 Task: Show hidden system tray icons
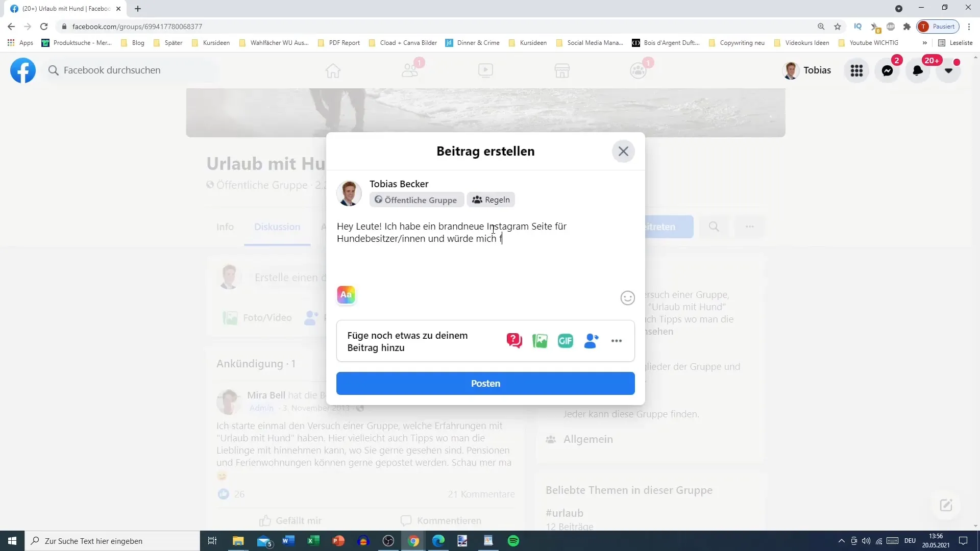click(x=841, y=541)
